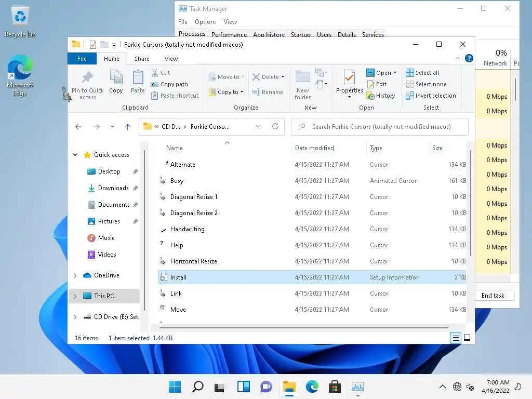The image size is (532, 399).
Task: Open Widgets from the taskbar
Action: click(x=243, y=387)
